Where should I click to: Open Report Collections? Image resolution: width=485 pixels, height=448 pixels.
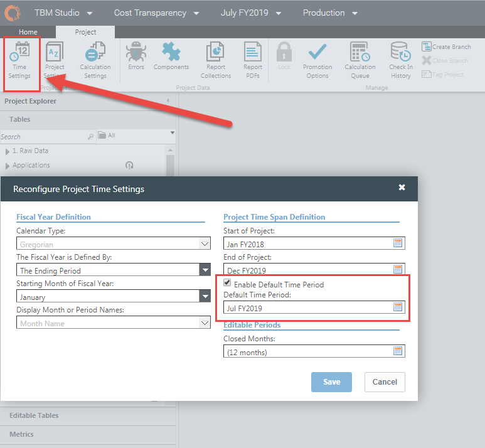(x=216, y=60)
